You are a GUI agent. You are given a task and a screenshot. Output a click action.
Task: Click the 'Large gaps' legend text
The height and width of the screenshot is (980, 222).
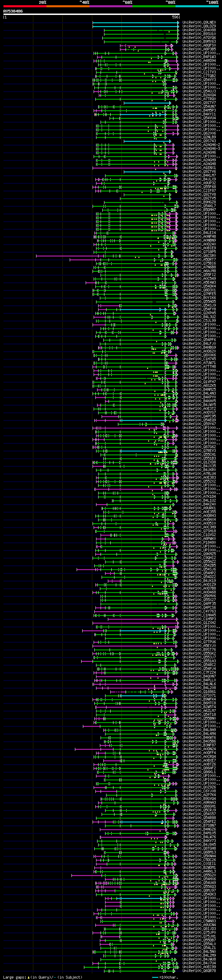[15, 977]
